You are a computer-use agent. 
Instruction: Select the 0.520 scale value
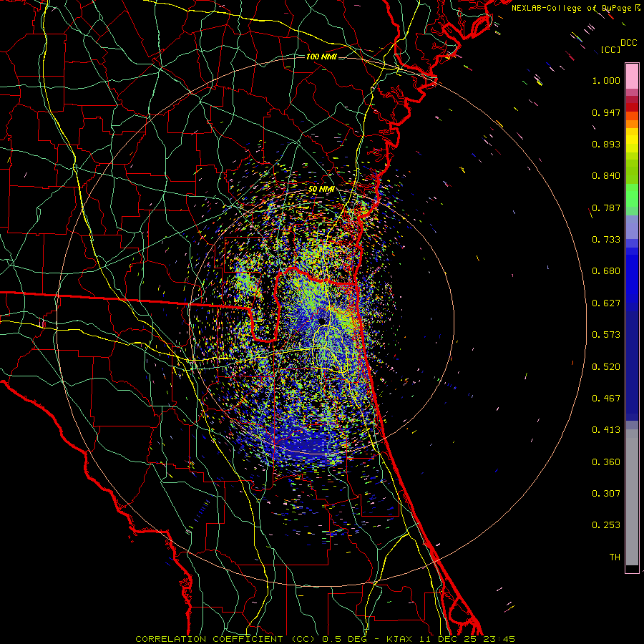[606, 367]
